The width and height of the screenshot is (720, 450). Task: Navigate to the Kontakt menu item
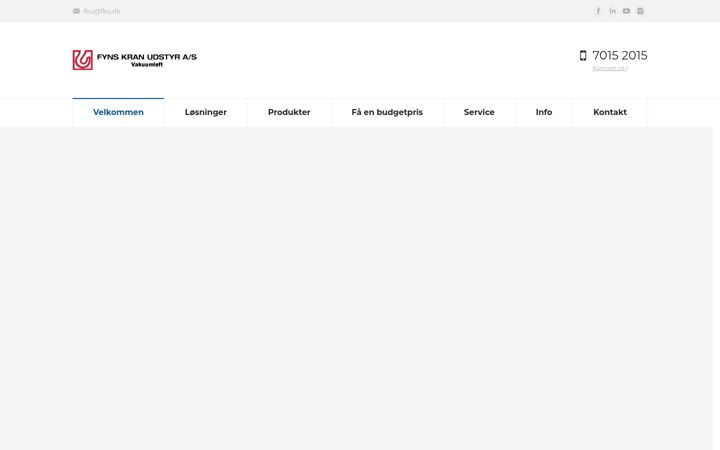click(x=610, y=112)
